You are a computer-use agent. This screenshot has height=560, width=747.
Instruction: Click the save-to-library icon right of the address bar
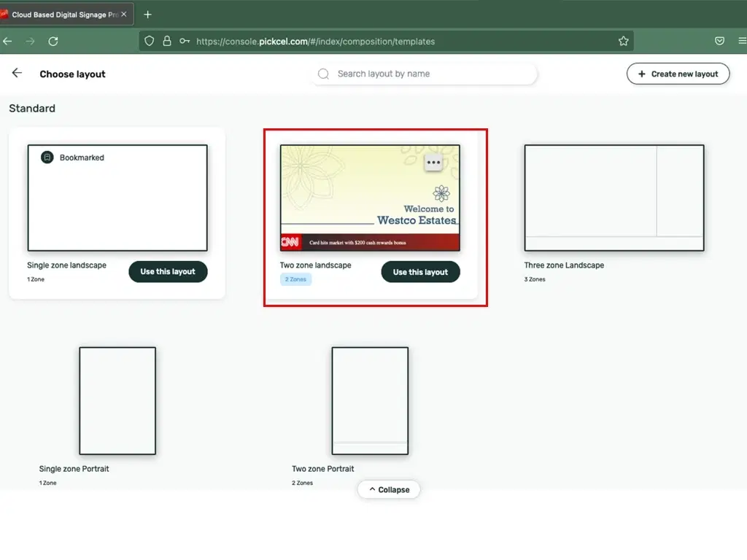[719, 41]
